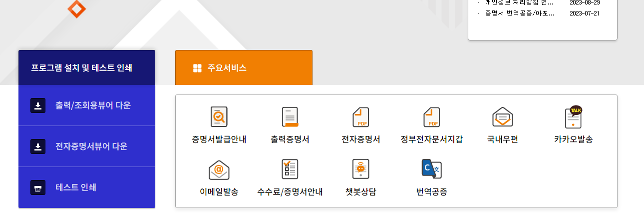Open the 정부전자문서지갑 PDF icon
This screenshot has width=644, height=222.
tap(431, 117)
